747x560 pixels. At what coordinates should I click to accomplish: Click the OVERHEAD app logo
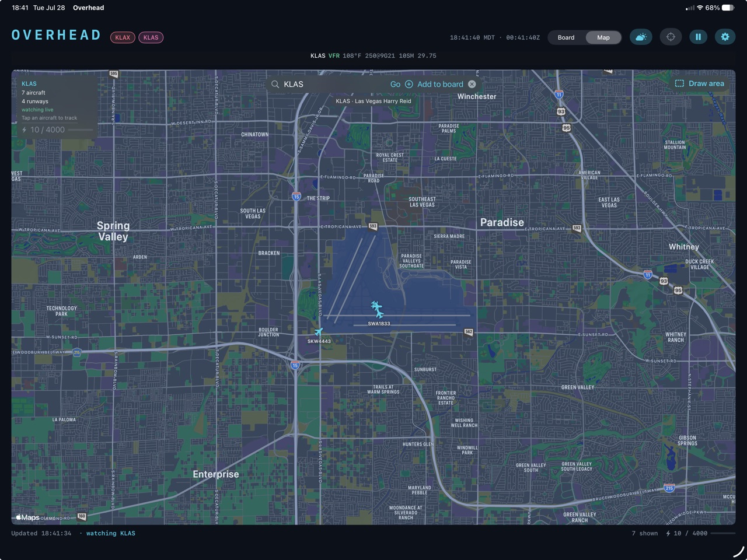click(57, 35)
